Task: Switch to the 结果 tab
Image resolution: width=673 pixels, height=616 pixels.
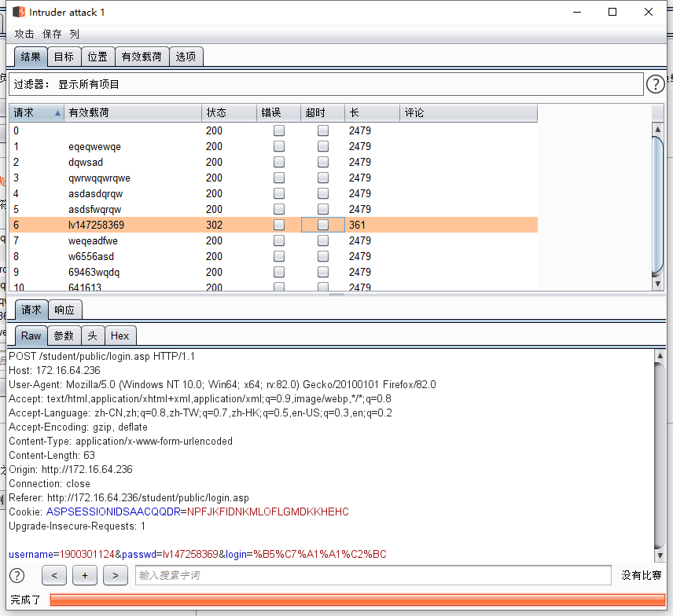Action: 31,57
